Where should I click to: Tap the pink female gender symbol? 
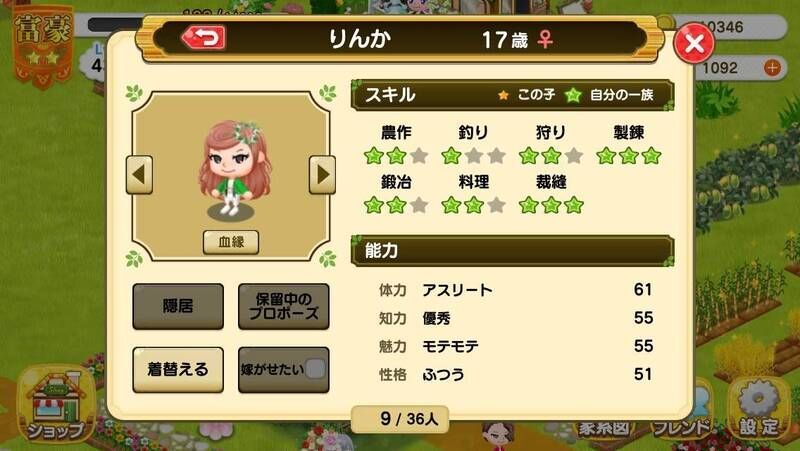[545, 39]
